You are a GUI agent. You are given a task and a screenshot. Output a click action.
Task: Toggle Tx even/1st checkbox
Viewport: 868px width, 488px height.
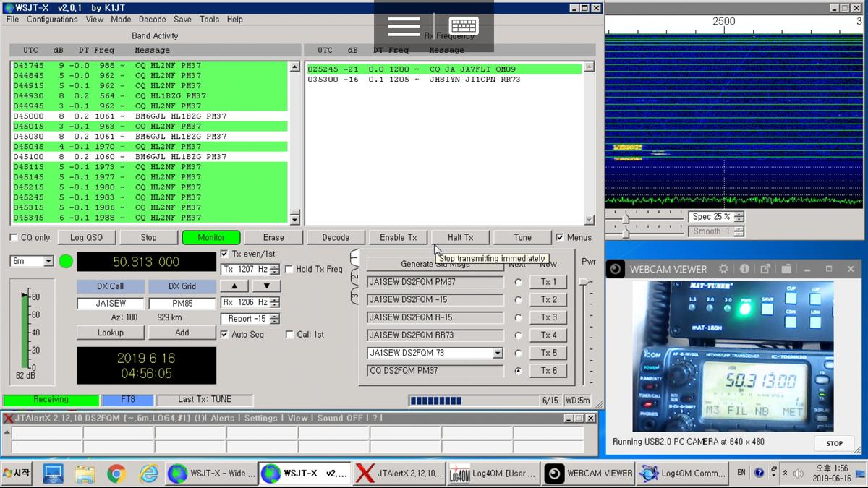[x=224, y=254]
